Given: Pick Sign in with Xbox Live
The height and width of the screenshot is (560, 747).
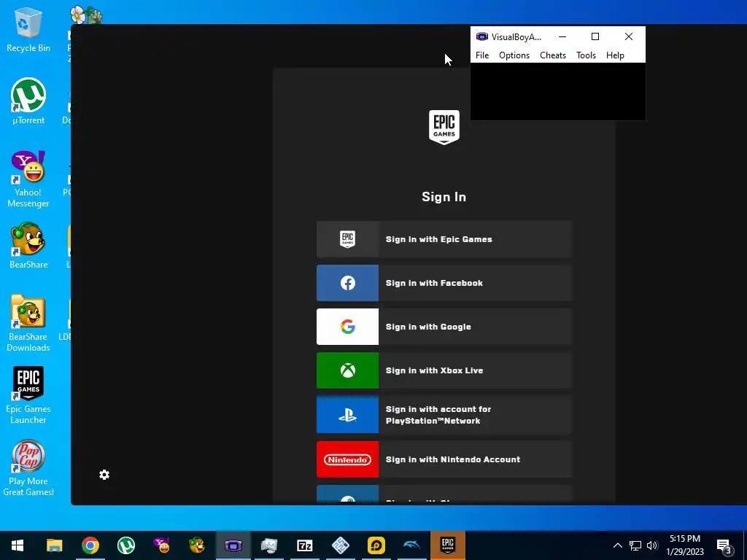Looking at the screenshot, I should pyautogui.click(x=444, y=370).
